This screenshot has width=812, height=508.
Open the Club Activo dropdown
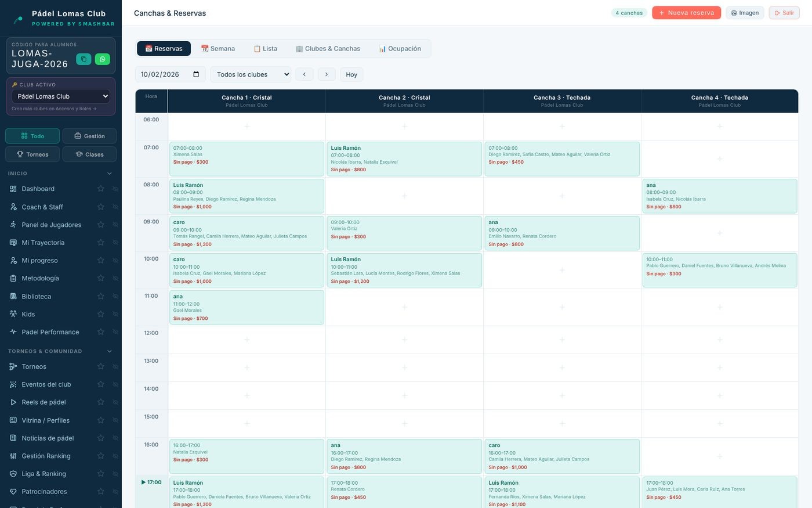click(x=61, y=96)
